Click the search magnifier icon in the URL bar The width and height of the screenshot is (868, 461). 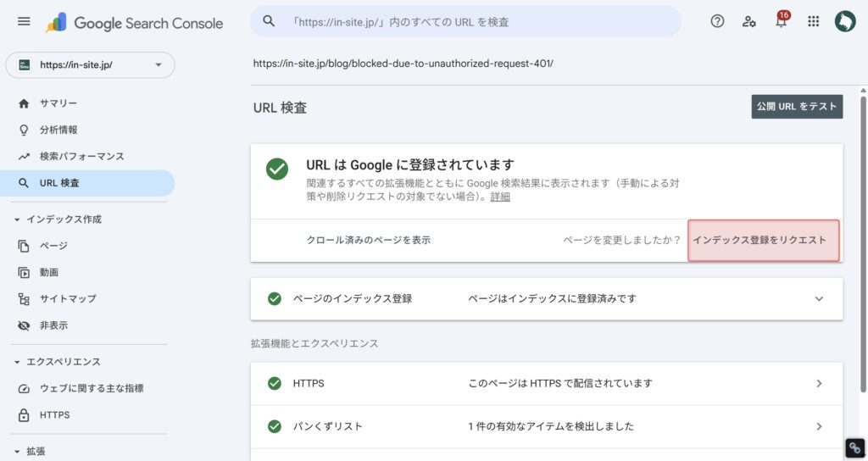pos(269,21)
